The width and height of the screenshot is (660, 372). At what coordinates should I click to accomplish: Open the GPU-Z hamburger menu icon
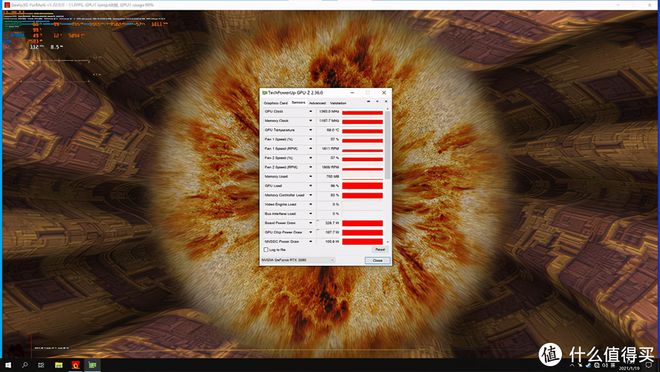click(x=386, y=102)
